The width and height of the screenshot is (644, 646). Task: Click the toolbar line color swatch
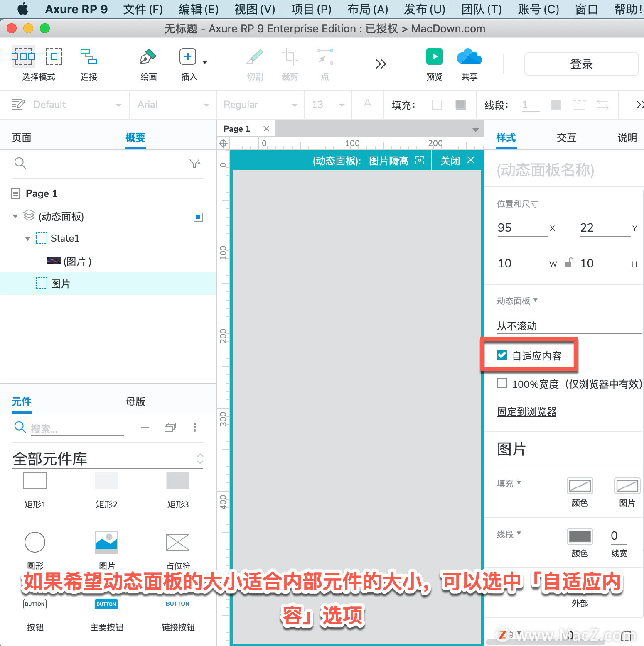point(556,105)
